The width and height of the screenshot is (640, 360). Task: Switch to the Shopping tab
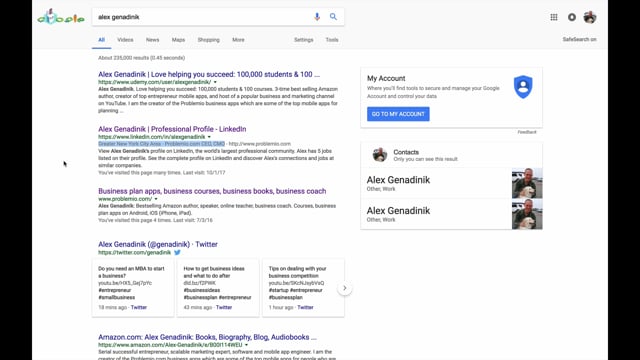coord(209,40)
